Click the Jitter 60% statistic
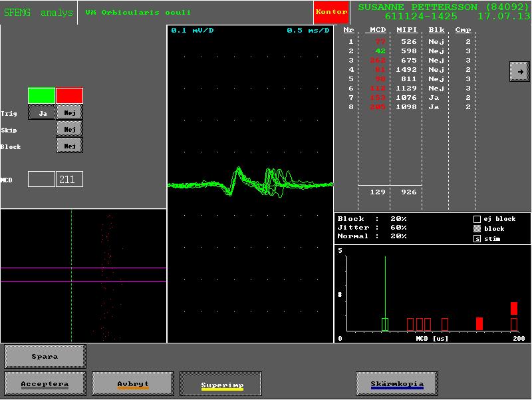 click(372, 227)
